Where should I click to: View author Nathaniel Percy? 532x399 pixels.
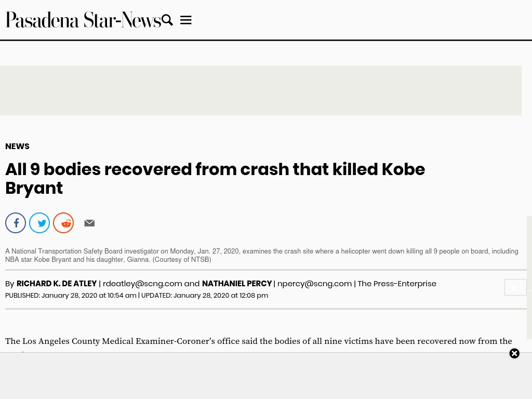(237, 284)
